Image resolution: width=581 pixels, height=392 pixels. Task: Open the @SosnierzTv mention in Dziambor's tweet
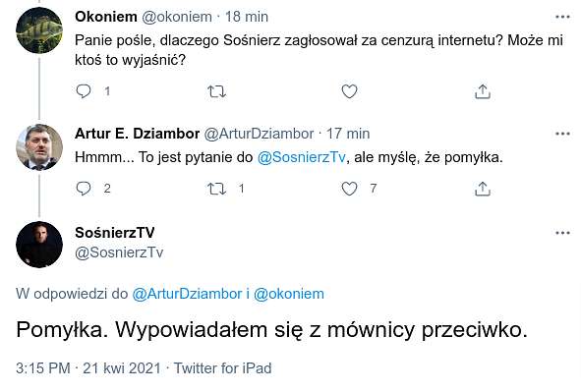(x=301, y=157)
